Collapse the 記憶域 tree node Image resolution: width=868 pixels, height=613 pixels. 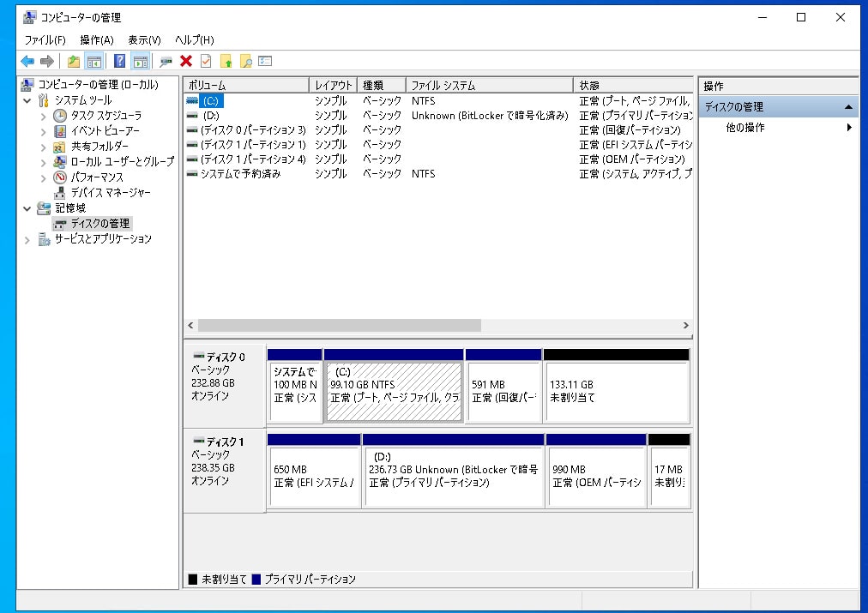pyautogui.click(x=28, y=208)
